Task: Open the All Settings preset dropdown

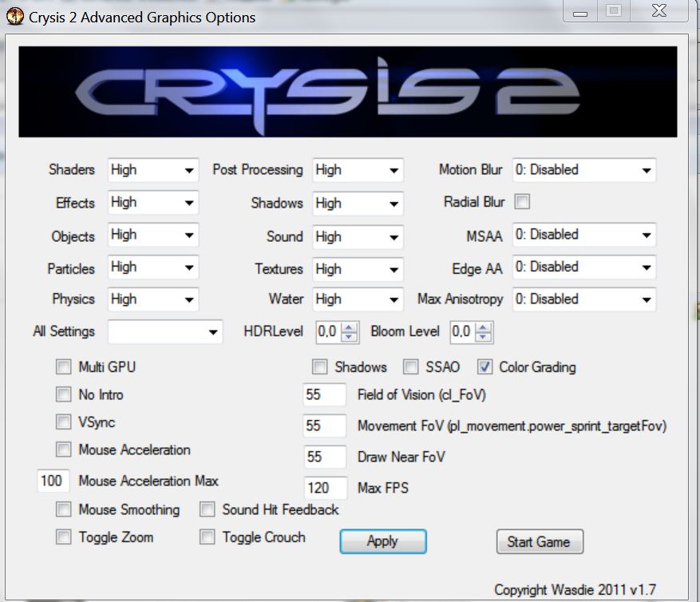Action: click(x=165, y=332)
